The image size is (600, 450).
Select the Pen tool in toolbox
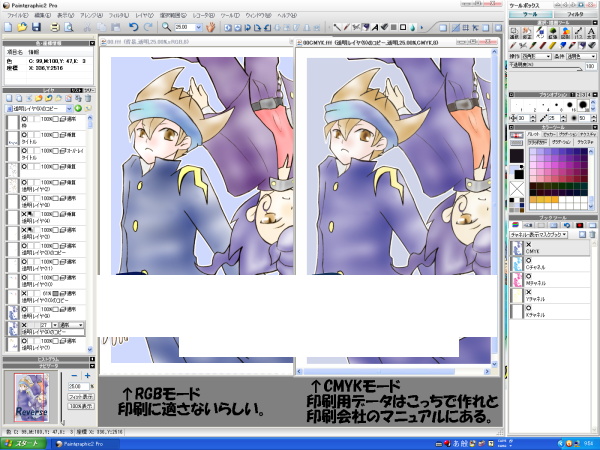(540, 33)
